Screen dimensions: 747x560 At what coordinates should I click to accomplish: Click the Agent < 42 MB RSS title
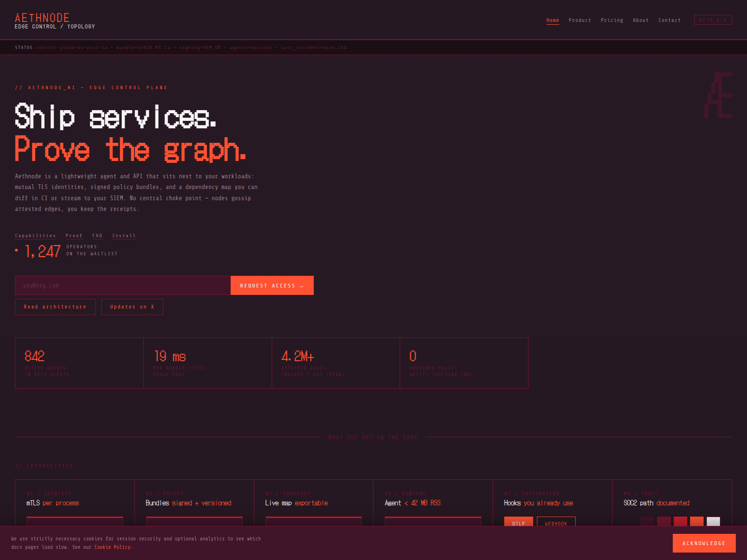pyautogui.click(x=413, y=503)
